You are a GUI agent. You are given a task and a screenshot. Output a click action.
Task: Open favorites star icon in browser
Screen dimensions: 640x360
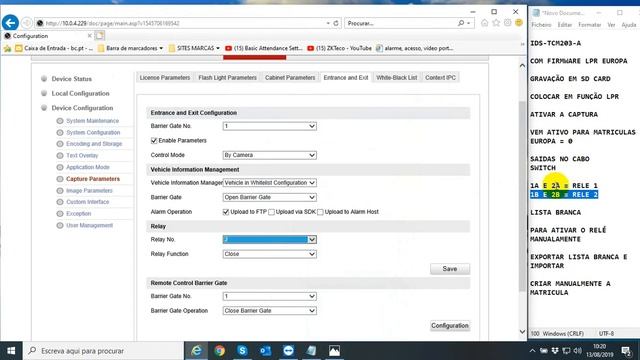(x=496, y=23)
